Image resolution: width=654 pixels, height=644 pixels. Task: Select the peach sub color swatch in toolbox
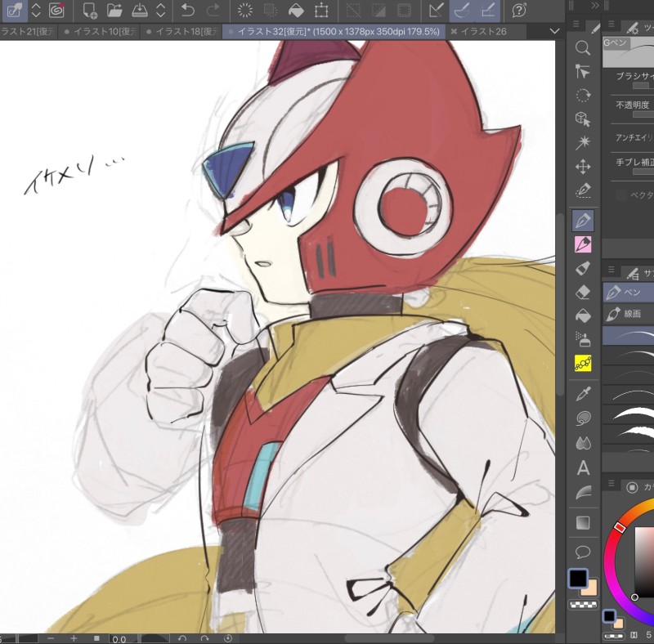coord(590,588)
